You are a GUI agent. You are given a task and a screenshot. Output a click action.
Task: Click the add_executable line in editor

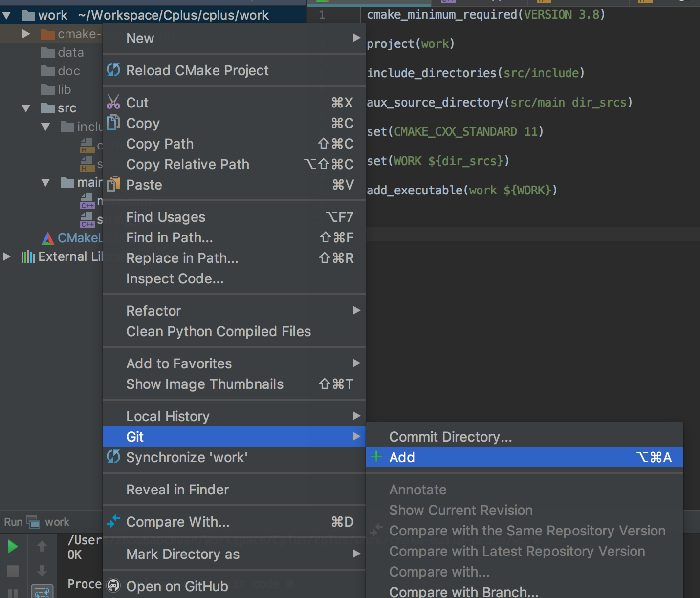(x=462, y=190)
